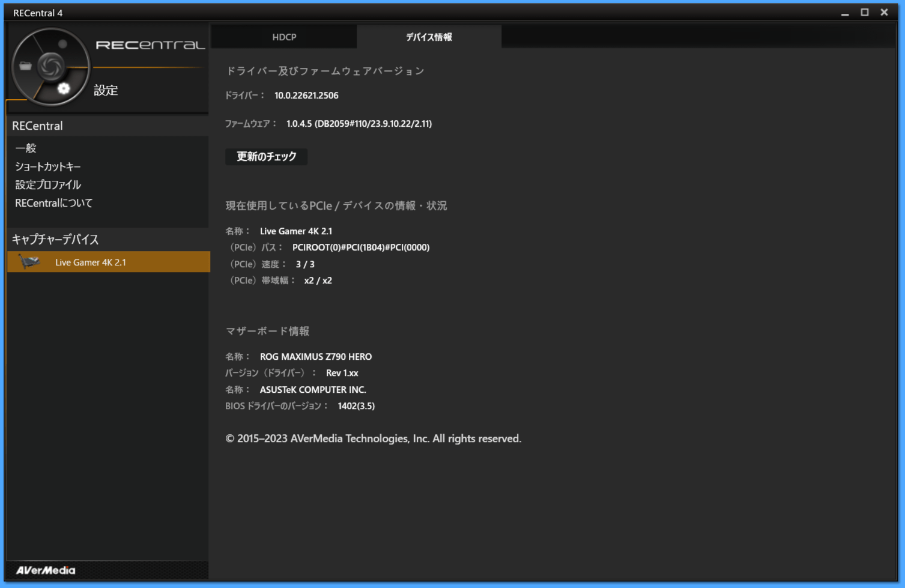
Task: Click the ROG MAXIMUS Z790 HERO text
Action: point(316,357)
